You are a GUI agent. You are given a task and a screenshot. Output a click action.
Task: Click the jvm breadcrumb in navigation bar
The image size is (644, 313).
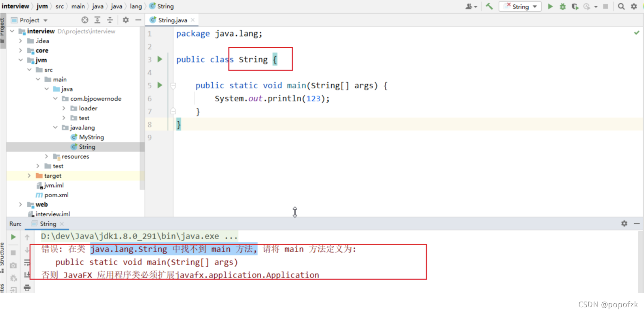pos(42,6)
